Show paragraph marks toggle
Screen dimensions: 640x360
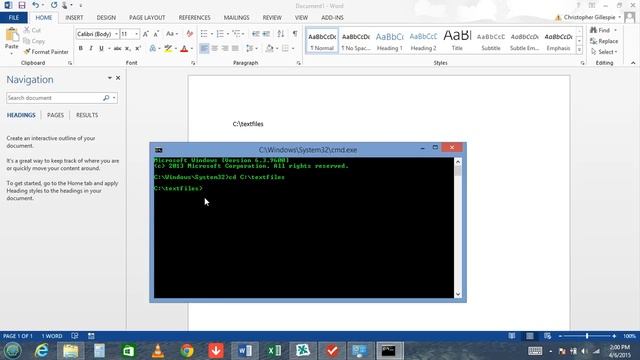[295, 34]
